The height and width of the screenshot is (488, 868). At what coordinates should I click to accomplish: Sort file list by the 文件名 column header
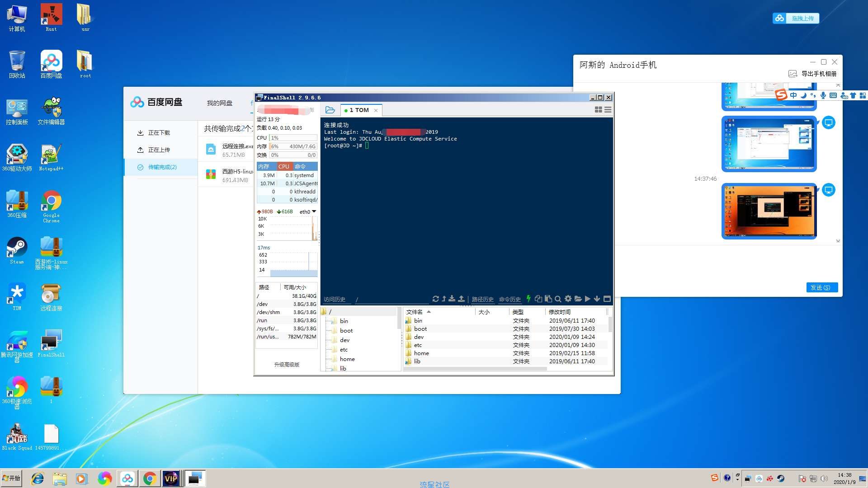coord(439,312)
